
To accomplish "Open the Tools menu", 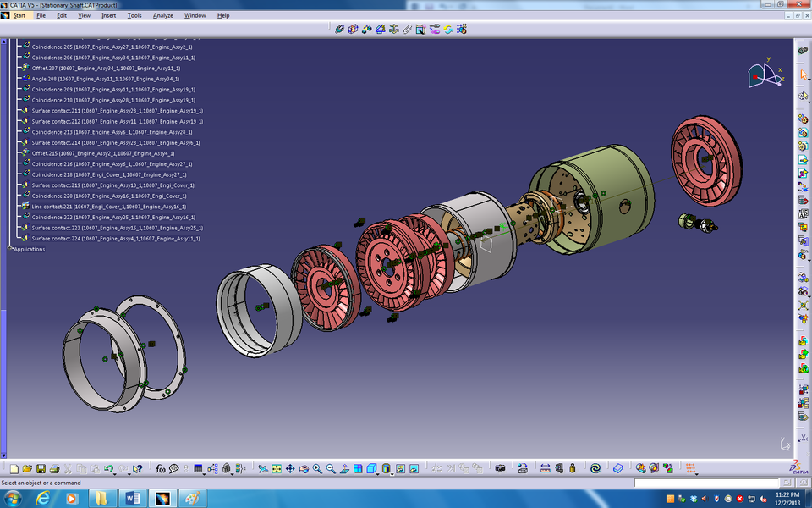I will pos(135,15).
